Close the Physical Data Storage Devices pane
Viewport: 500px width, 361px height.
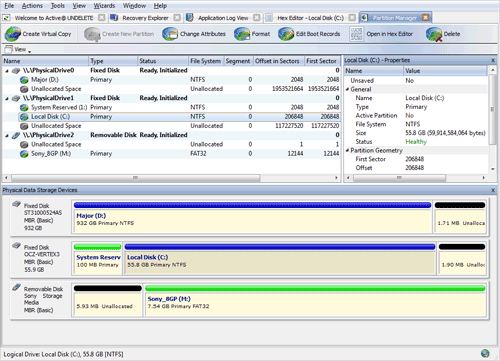click(493, 190)
